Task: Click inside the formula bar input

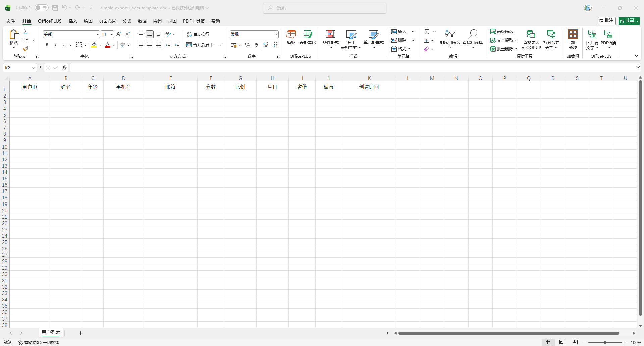Action: 352,68
